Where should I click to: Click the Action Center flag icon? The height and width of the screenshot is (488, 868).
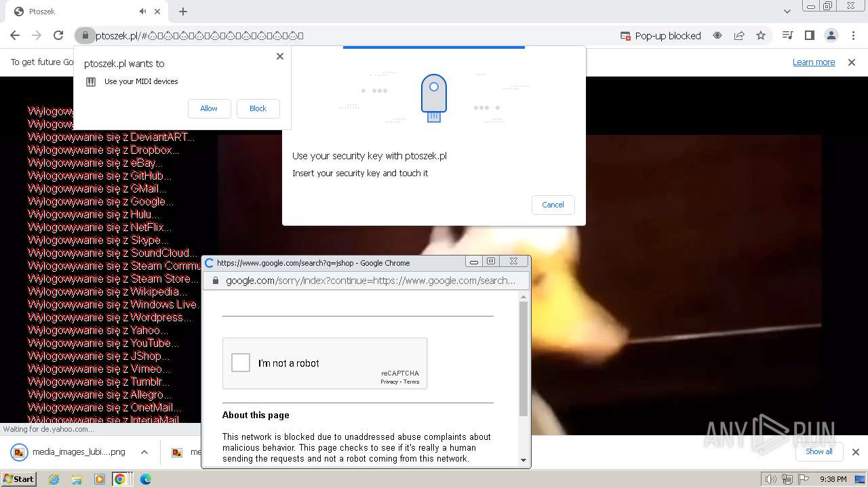[804, 479]
